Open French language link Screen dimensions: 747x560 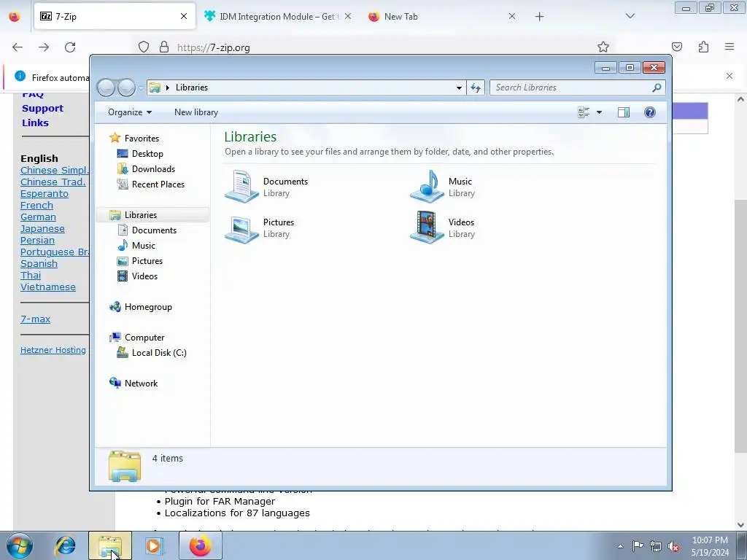[36, 205]
